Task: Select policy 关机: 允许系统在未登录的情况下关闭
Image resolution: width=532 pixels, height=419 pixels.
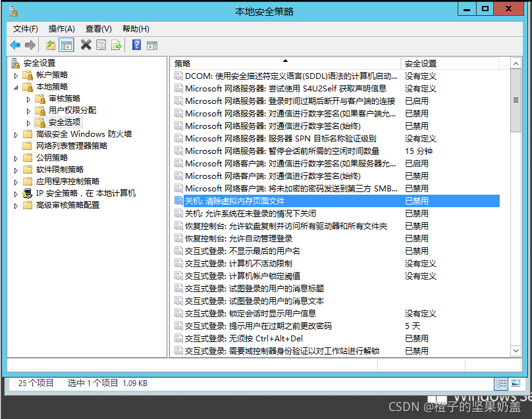Action: pyautogui.click(x=250, y=214)
